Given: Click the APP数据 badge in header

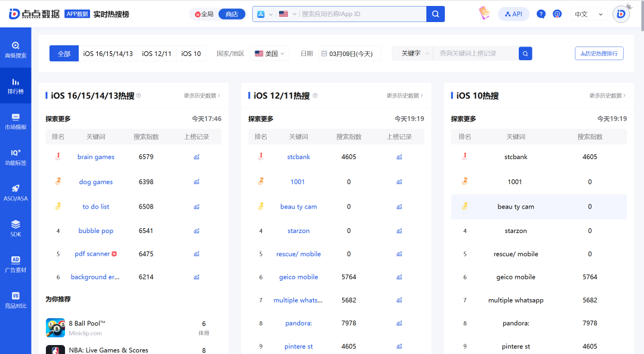Looking at the screenshot, I should (77, 14).
